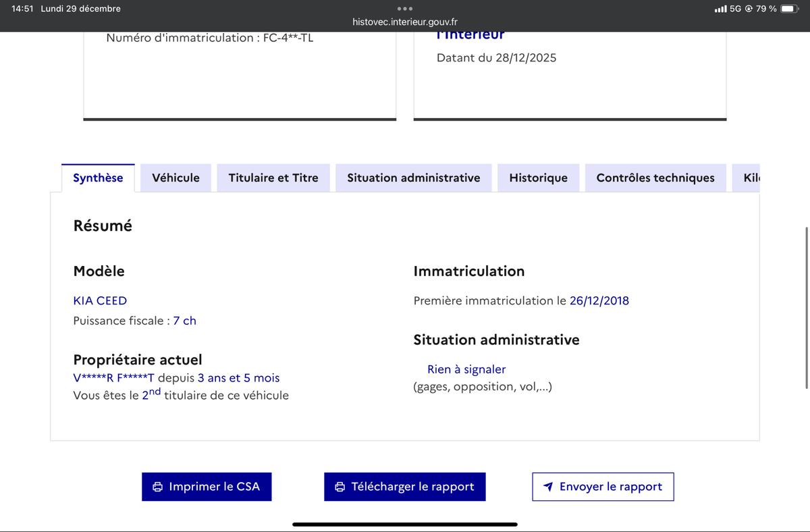810x532 pixels.
Task: Tap the battery icon in status bar
Action: (790, 9)
